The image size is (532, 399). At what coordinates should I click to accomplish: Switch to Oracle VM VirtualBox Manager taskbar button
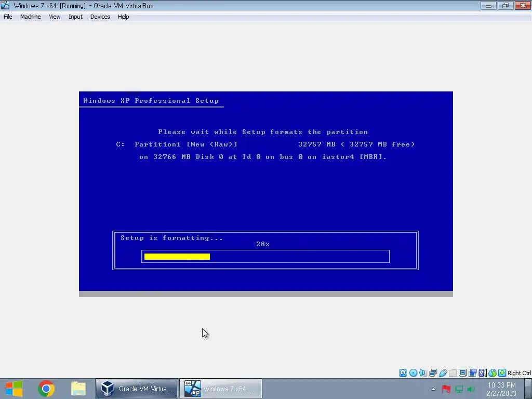(137, 389)
